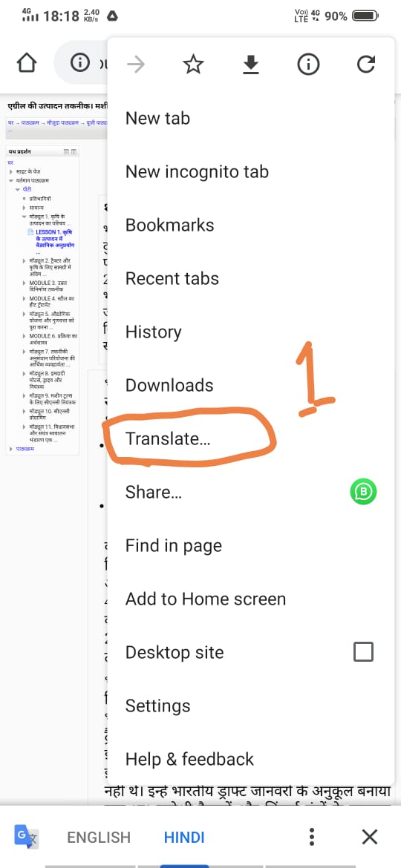
Task: Tap the Home icon in Chrome toolbar
Action: tap(27, 63)
